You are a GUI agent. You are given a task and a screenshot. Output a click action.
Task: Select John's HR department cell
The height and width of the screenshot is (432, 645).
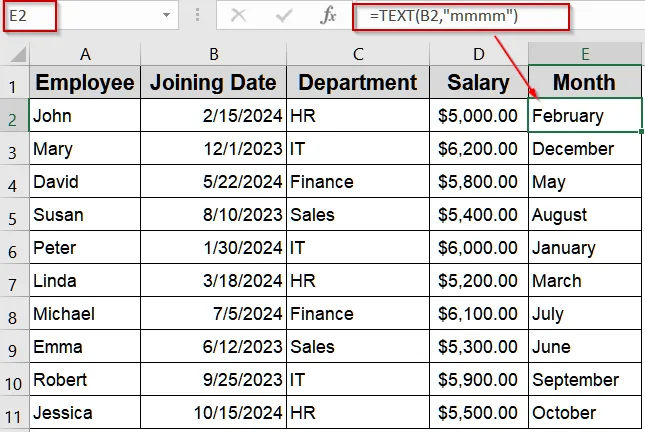(x=358, y=116)
